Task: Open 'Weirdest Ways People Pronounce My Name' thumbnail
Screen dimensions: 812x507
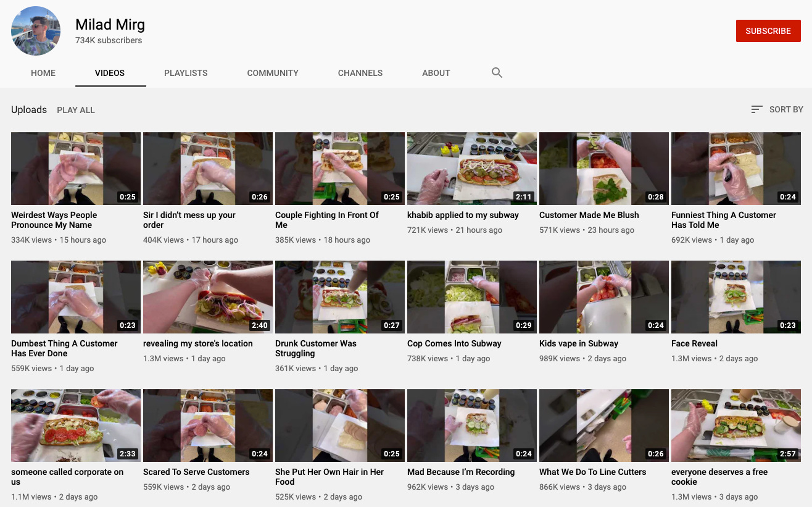Action: click(x=76, y=169)
